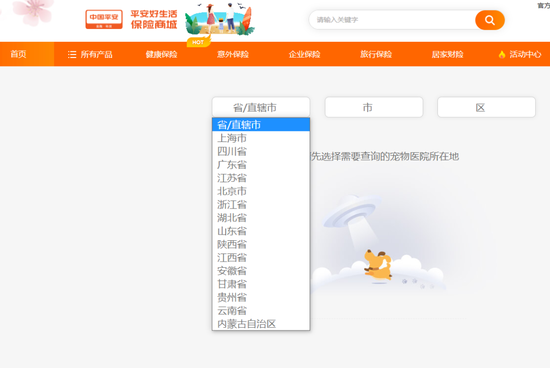
Task: Click the orange search magnifier icon
Action: pyautogui.click(x=490, y=20)
